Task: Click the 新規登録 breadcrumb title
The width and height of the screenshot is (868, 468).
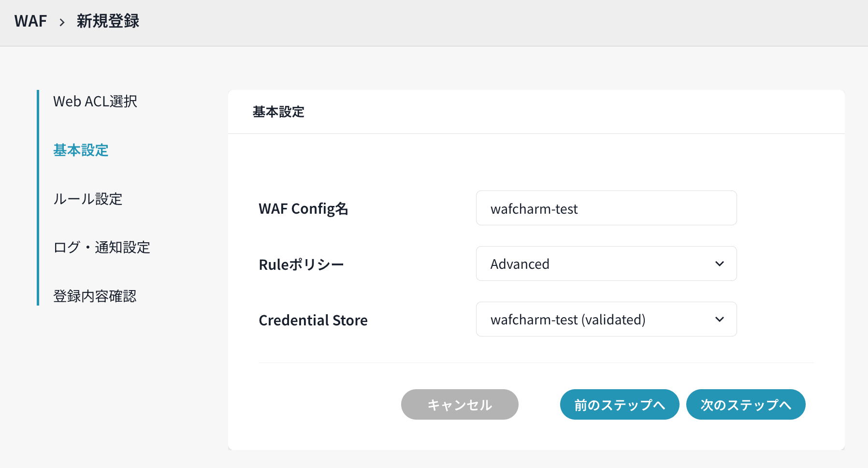Action: pos(108,21)
